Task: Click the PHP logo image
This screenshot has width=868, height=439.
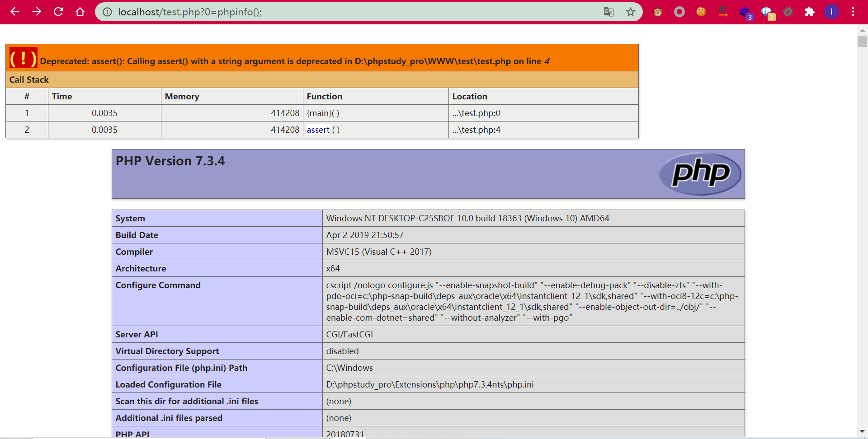Action: tap(700, 174)
